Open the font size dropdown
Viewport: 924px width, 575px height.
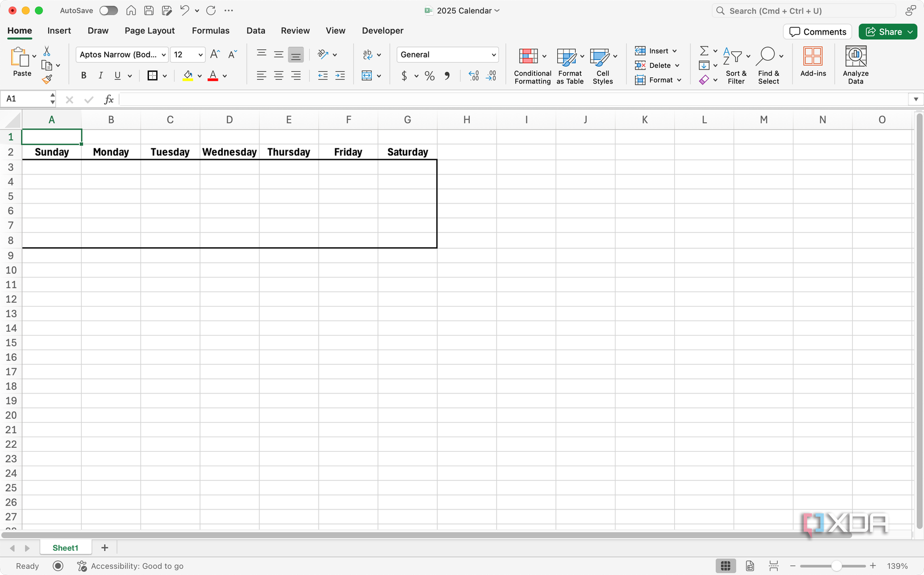200,55
